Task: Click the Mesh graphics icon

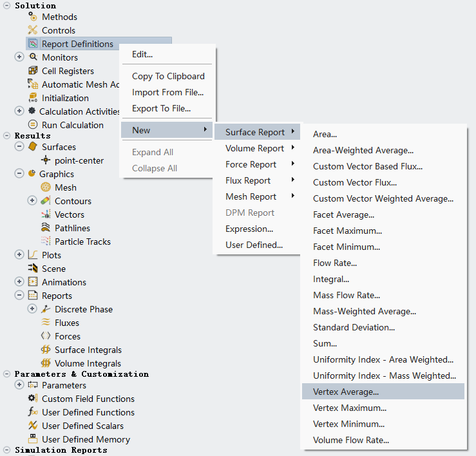Action: [46, 187]
